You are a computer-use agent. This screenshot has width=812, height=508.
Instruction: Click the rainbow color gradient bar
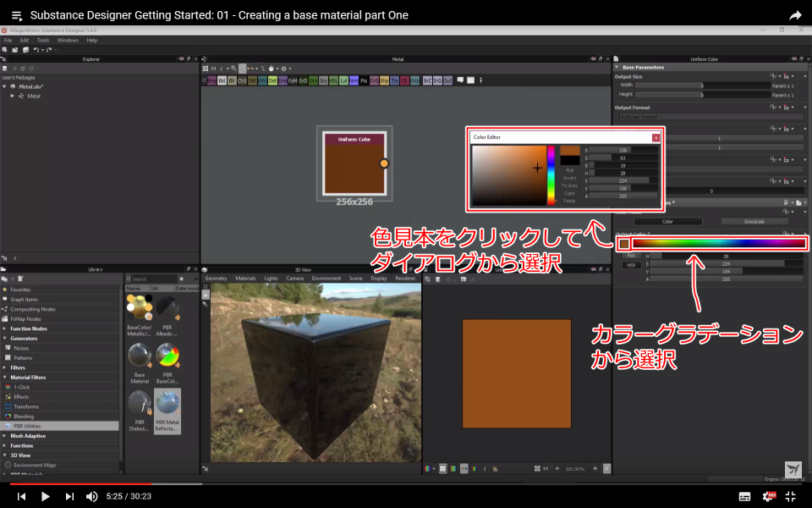pos(718,243)
